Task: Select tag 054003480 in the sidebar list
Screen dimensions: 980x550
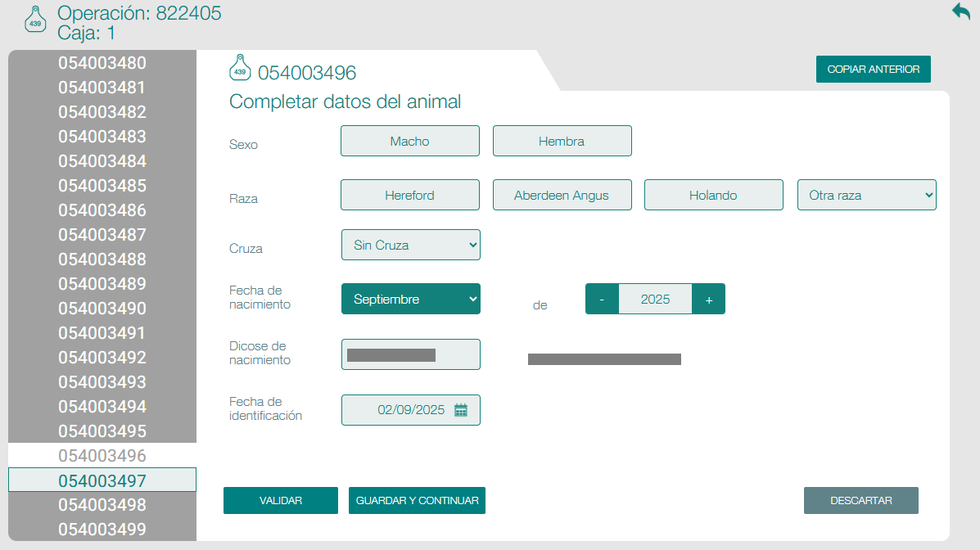Action: pos(102,62)
